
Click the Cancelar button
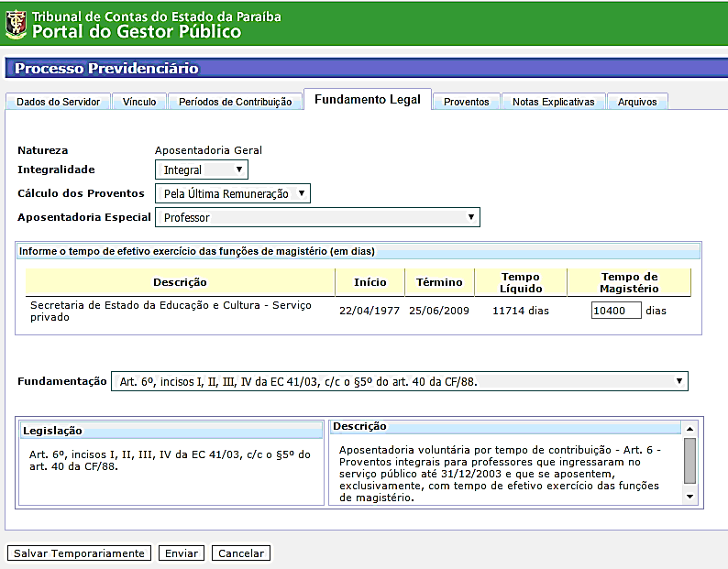(x=241, y=553)
